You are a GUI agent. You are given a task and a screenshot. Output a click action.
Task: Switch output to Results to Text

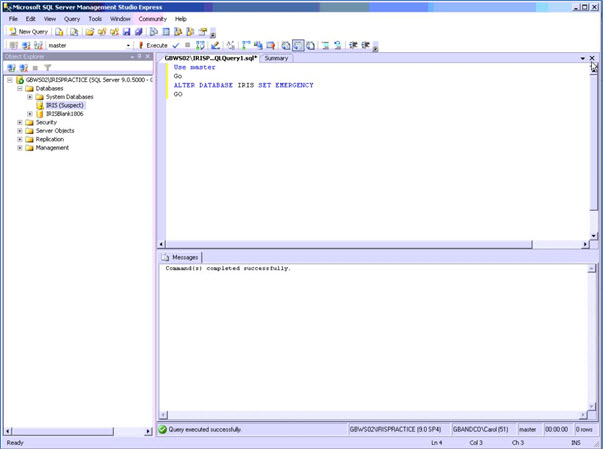tap(285, 45)
